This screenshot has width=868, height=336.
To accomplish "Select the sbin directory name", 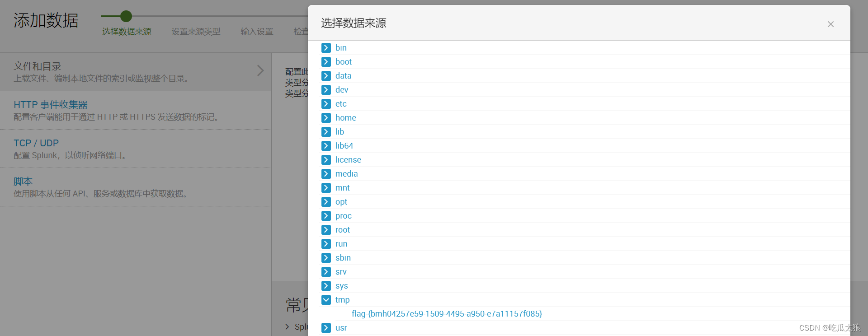I will [343, 258].
